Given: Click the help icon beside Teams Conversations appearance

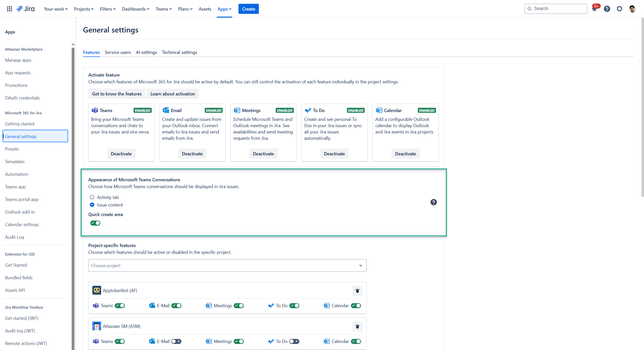Looking at the screenshot, I should (x=433, y=202).
